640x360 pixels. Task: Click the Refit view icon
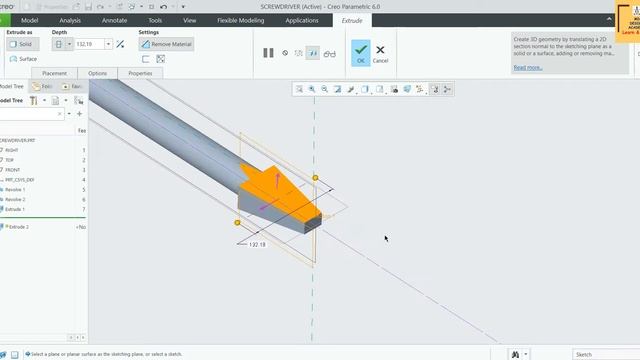[x=300, y=89]
